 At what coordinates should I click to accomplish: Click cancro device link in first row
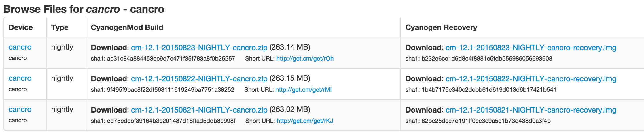(20, 47)
